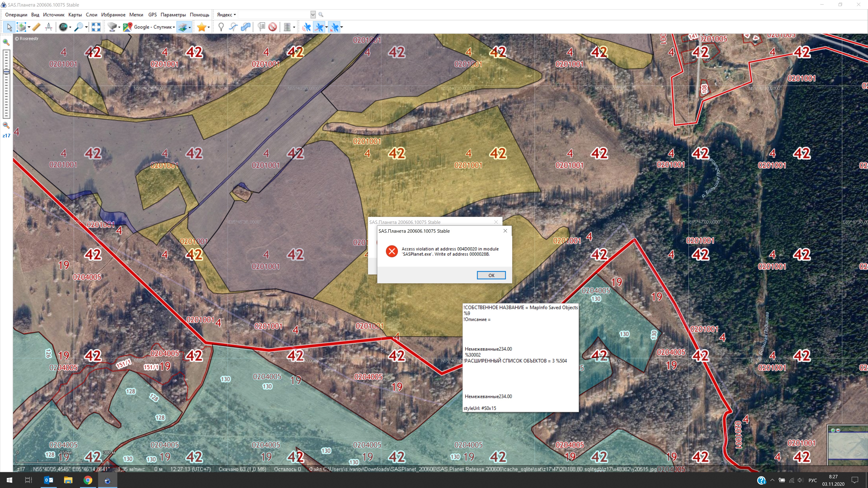
Task: Select the add path line tool
Action: click(x=233, y=27)
